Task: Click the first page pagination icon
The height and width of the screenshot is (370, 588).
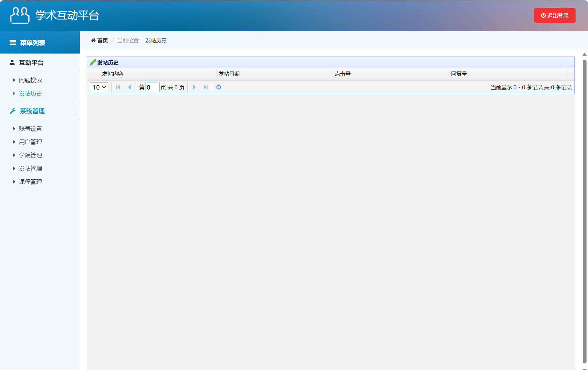Action: click(x=118, y=87)
